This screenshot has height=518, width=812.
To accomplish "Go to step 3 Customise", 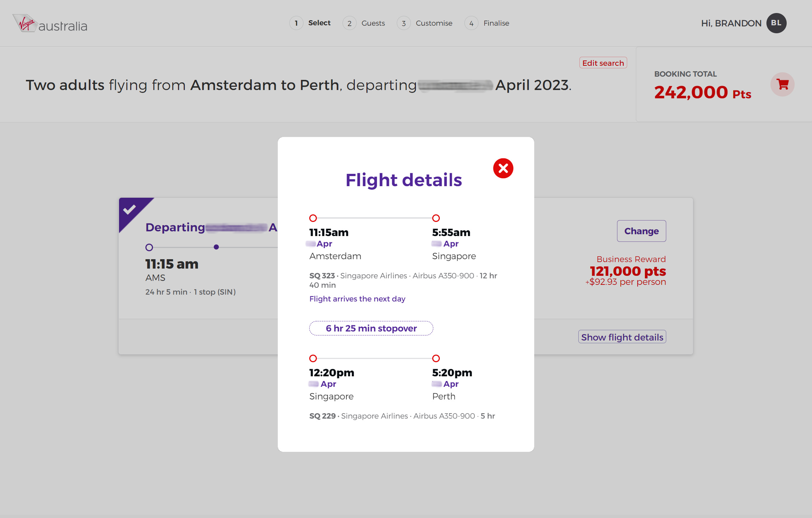I will [x=425, y=23].
